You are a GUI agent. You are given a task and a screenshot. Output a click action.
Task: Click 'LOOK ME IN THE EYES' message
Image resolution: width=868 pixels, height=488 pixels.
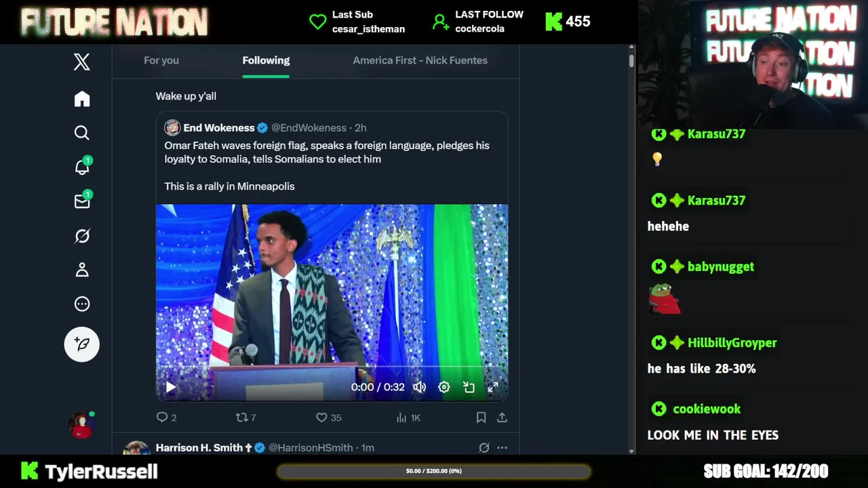point(713,435)
